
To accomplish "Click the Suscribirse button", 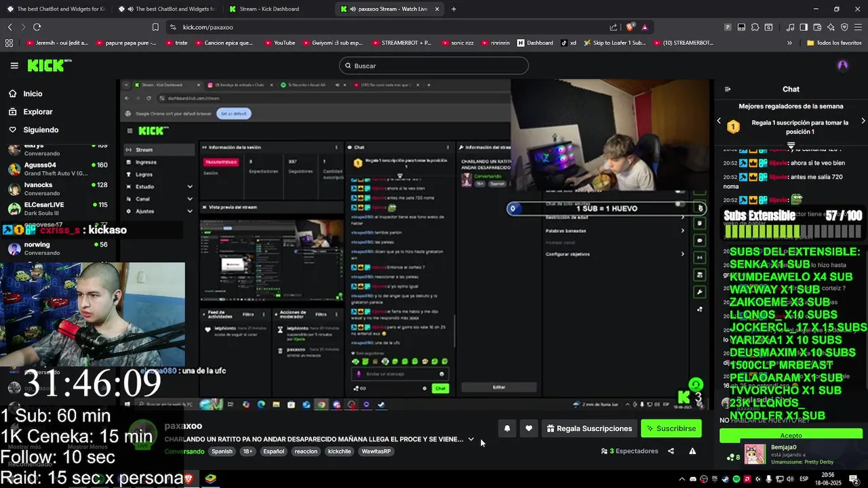I will tap(671, 428).
